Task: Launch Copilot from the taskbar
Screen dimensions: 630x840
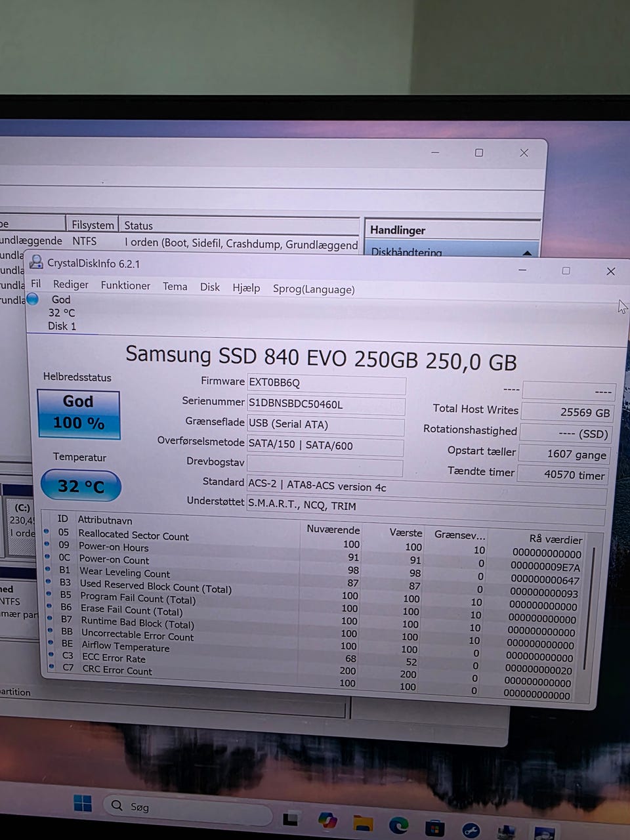Action: 327,820
